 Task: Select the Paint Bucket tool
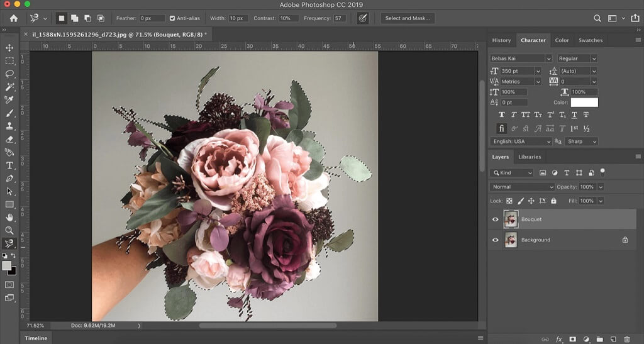pos(9,152)
